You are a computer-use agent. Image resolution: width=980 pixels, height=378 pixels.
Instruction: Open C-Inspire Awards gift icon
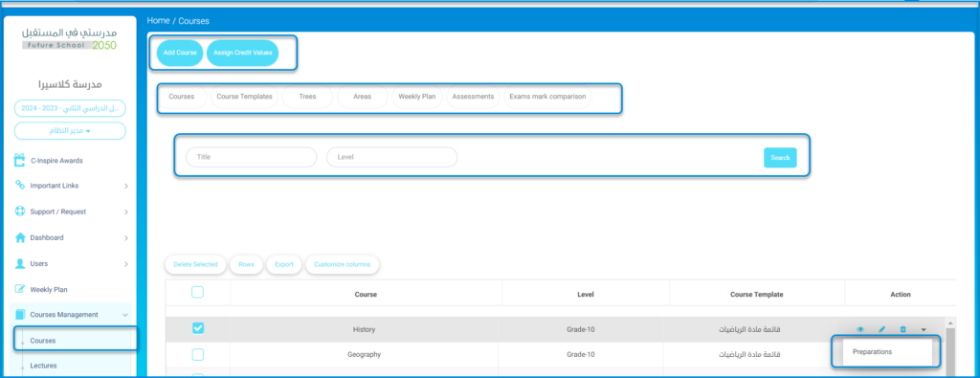(x=19, y=161)
